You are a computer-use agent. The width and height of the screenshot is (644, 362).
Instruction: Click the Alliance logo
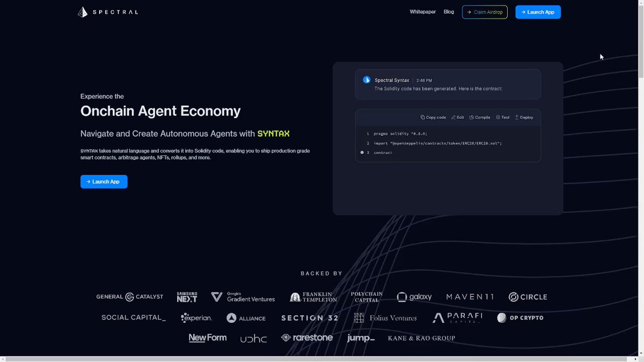[x=246, y=318]
